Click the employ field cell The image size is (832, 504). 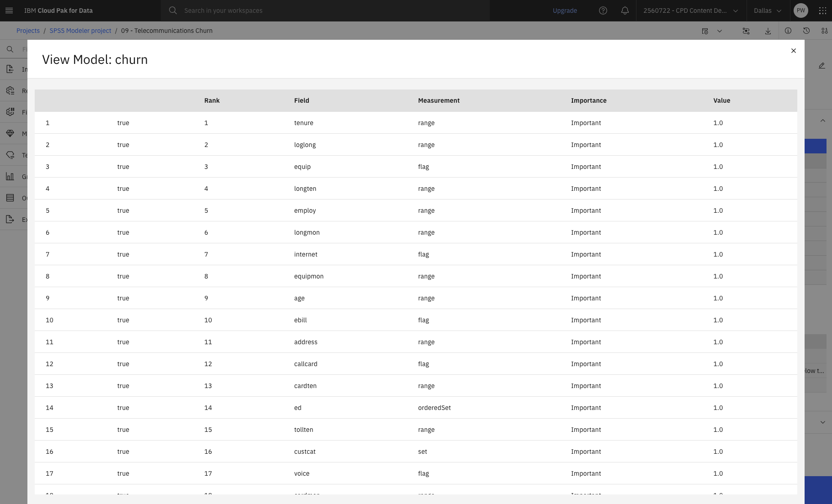coord(305,210)
